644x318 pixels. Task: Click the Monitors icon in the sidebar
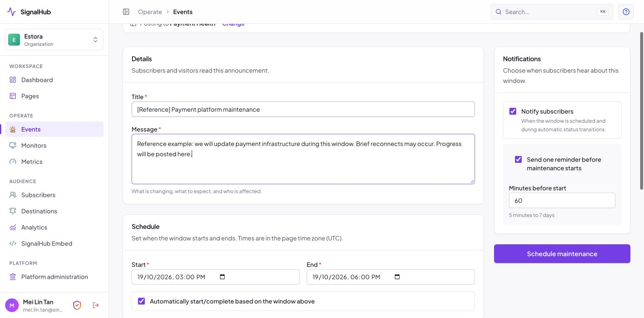click(13, 145)
